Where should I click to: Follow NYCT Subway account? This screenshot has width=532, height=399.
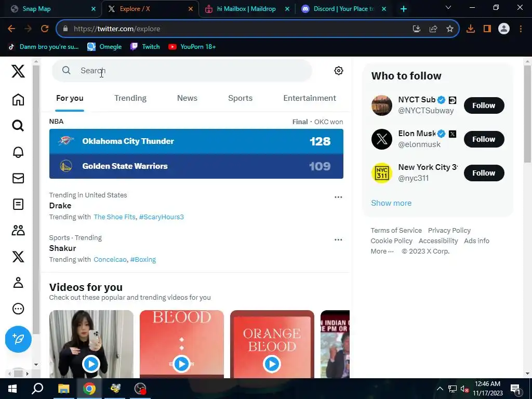point(484,105)
